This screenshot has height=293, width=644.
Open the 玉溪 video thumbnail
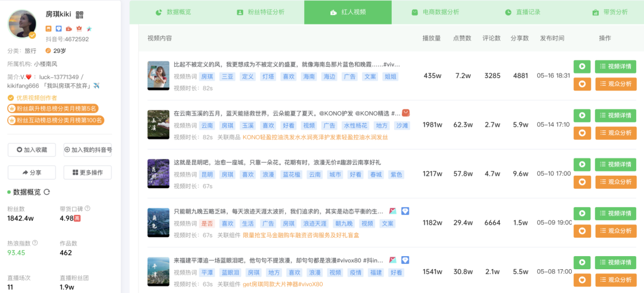[x=159, y=124]
